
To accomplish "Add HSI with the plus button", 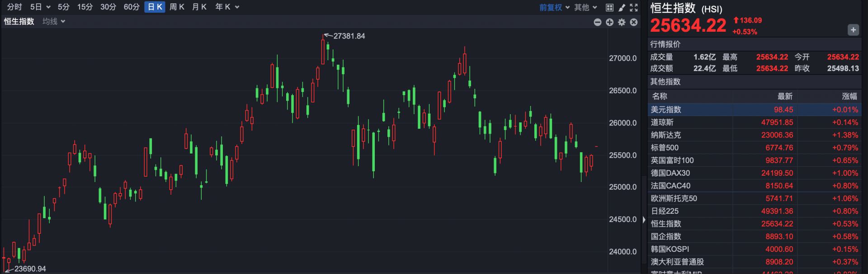I will pyautogui.click(x=853, y=30).
